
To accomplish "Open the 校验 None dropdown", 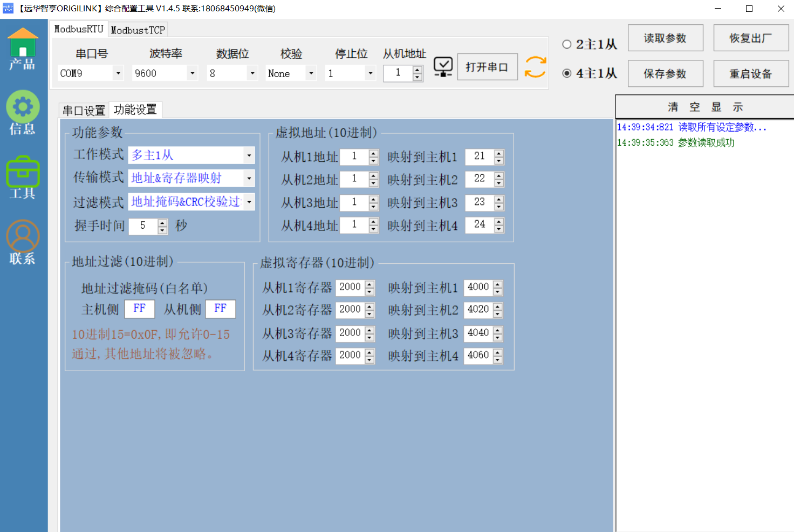I will coord(311,73).
